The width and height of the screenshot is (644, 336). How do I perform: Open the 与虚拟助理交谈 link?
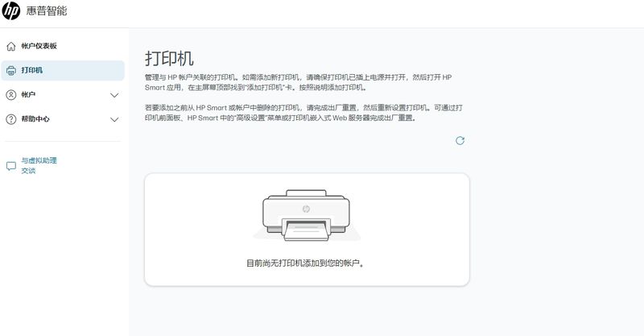coord(39,165)
